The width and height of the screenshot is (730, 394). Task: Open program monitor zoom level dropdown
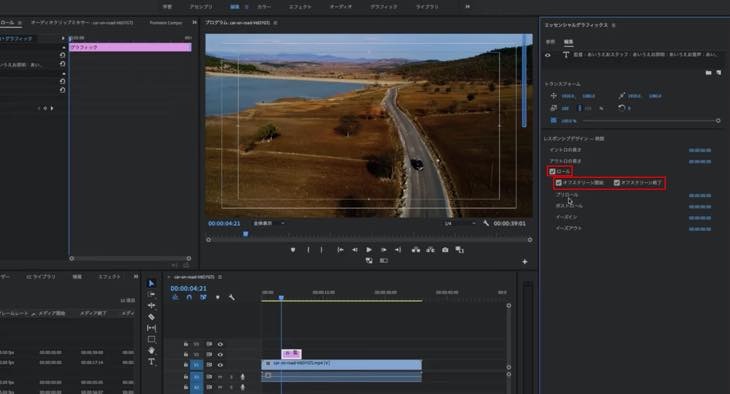pos(268,224)
